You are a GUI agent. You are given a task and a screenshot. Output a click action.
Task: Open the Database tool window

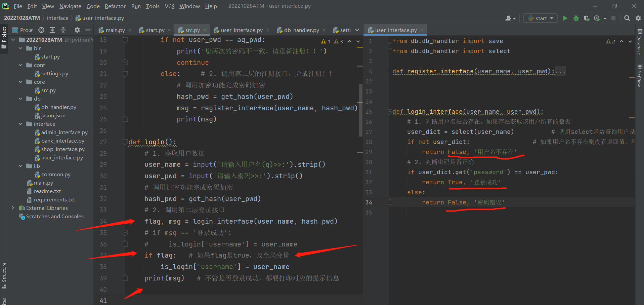point(640,42)
